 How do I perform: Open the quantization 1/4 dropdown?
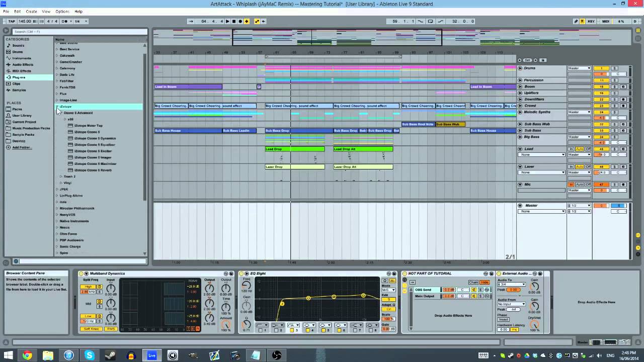[x=80, y=21]
